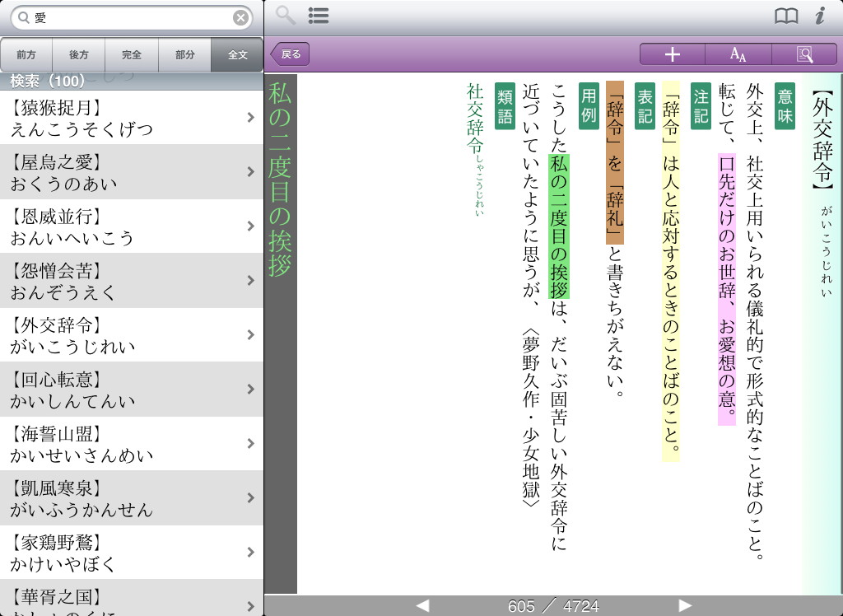Clear the search field text

240,18
